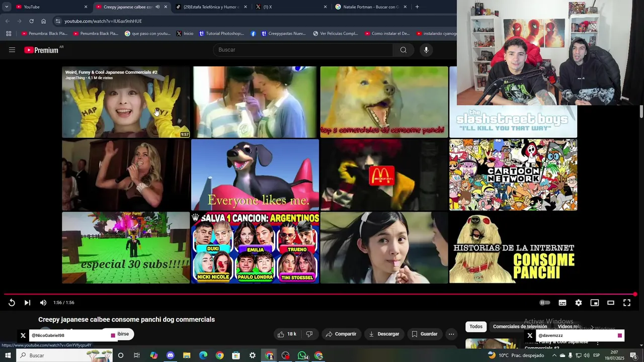Toggle the autoplay switch in the player
The image size is (644, 362).
coord(545,303)
